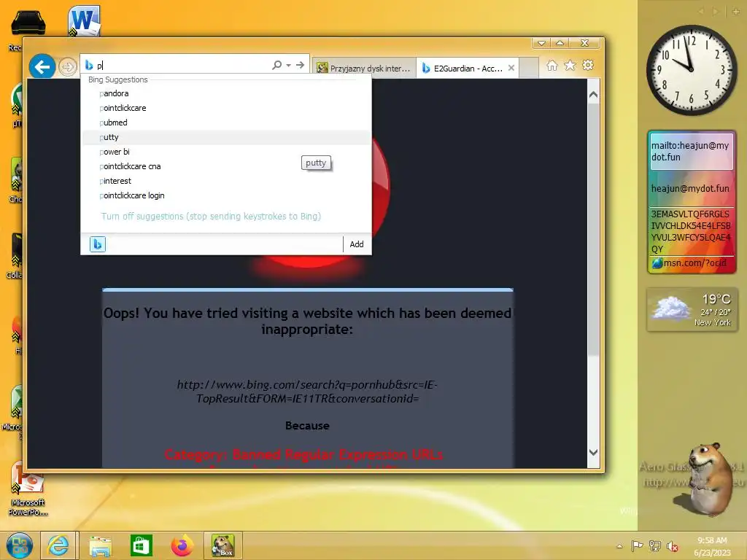This screenshot has width=747, height=560.
Task: Click scrollbar up arrow in browser
Action: [x=593, y=95]
